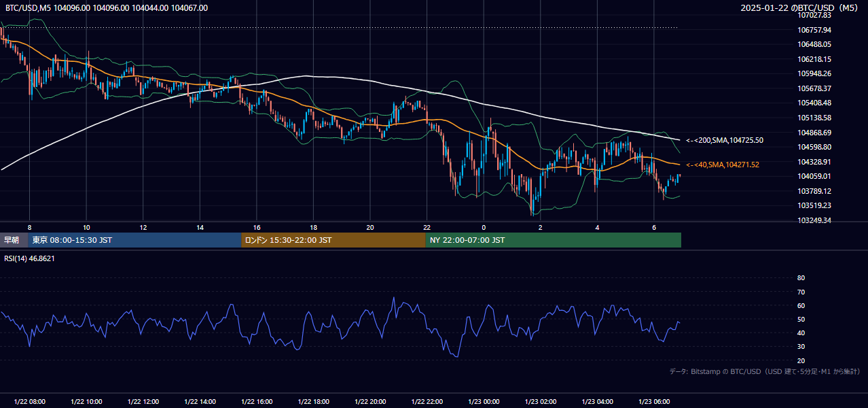Click price axis label 104059.01
This screenshot has height=408, width=868.
(814, 176)
